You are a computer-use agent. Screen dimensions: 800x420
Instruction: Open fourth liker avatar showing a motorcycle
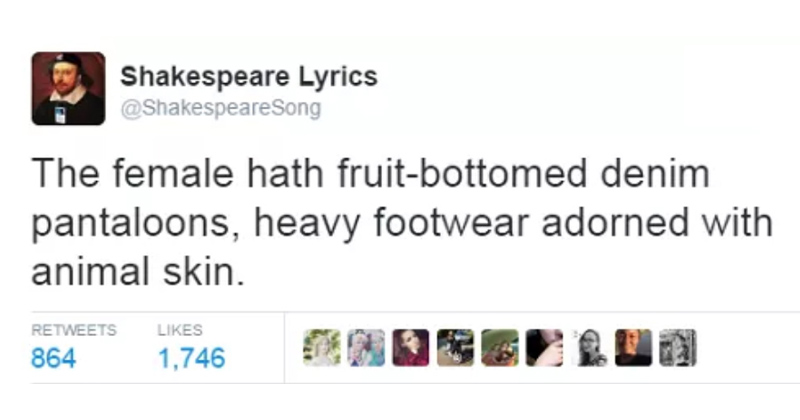coord(455,347)
